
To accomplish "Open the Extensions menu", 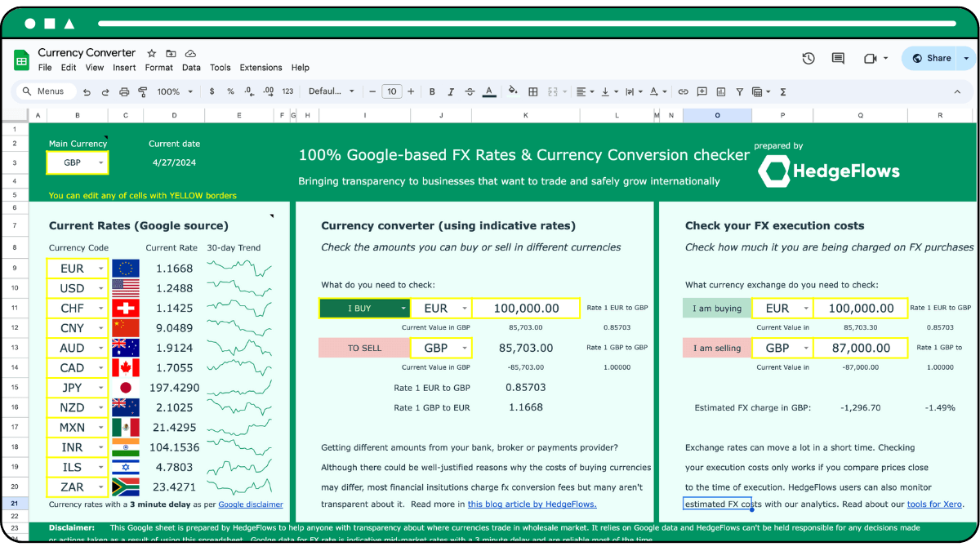I will click(x=261, y=67).
